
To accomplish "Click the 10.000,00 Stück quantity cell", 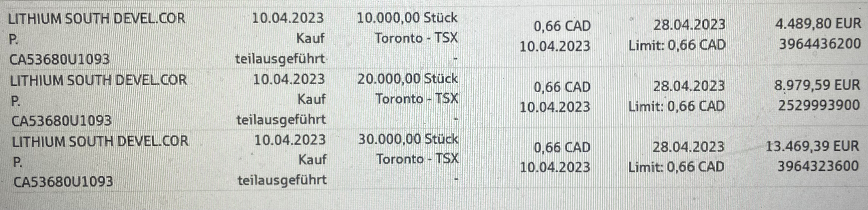I will 407,18.
